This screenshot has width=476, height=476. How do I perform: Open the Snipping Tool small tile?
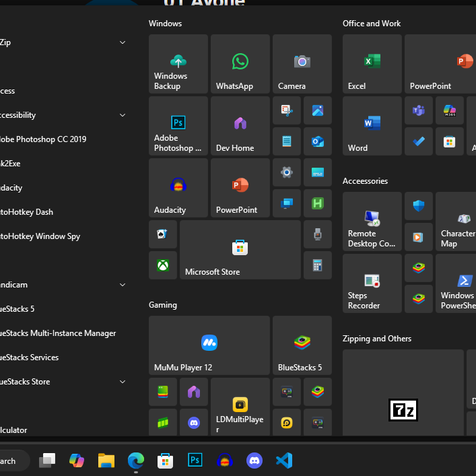coord(287,110)
